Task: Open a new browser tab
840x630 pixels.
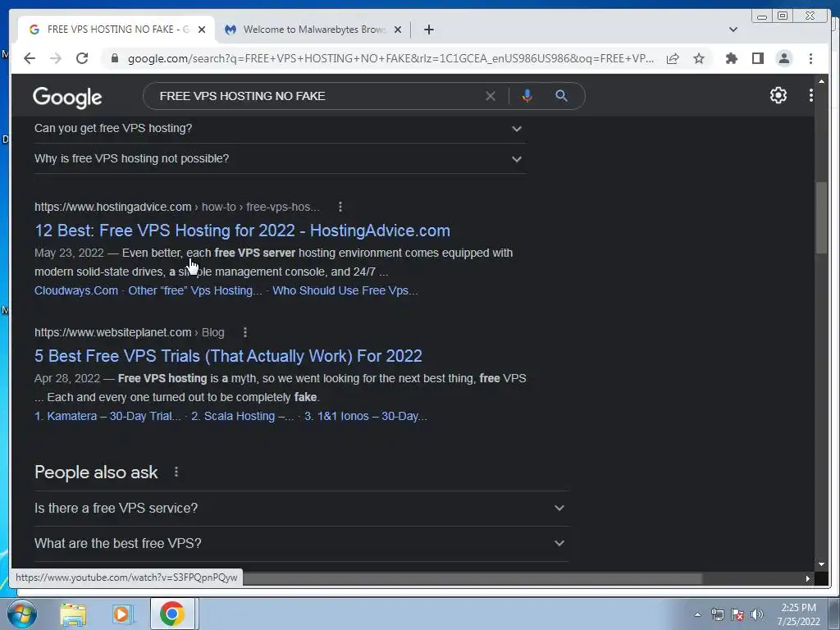Action: point(428,30)
